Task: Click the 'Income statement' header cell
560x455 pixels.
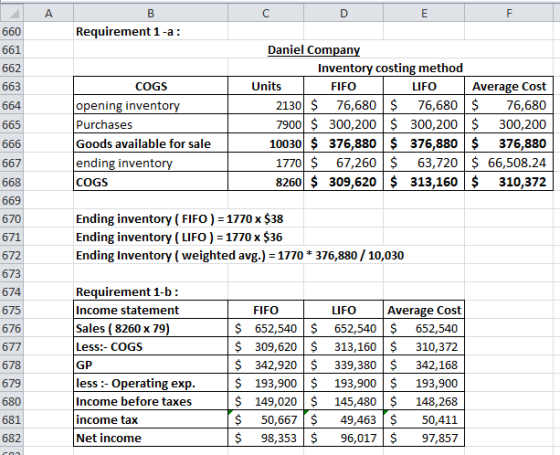Action: [151, 310]
